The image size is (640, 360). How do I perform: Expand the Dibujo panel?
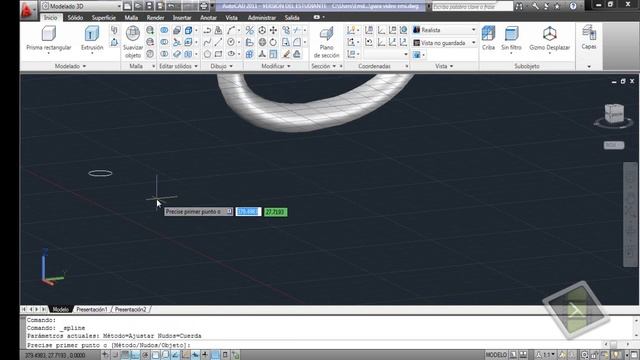222,66
